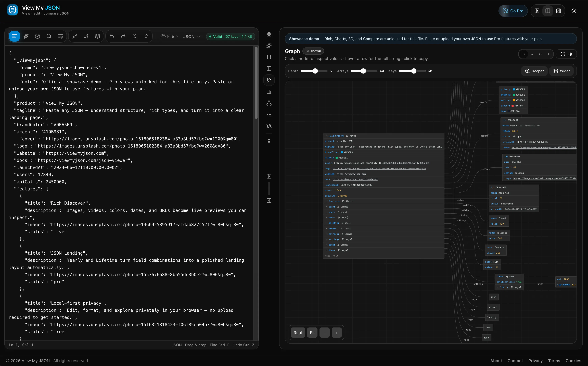Collapse all nodes icon in toolbar
This screenshot has width=588, height=366.
[x=135, y=36]
